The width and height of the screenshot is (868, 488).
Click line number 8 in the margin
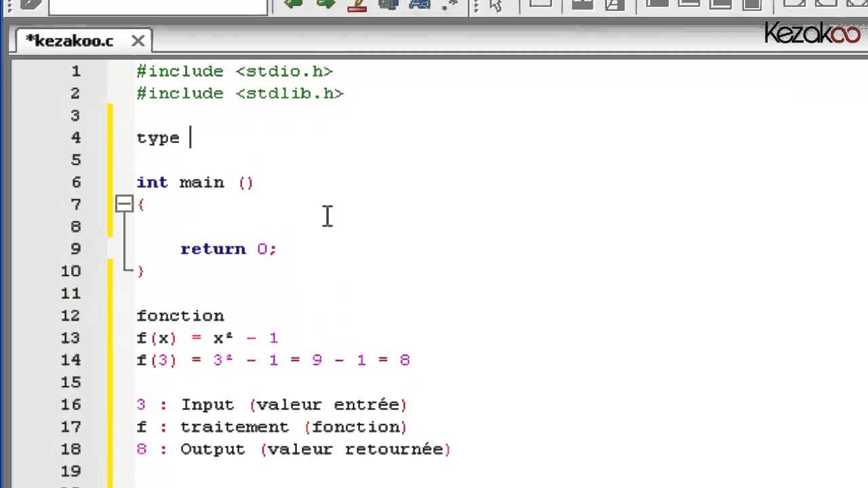coord(75,226)
